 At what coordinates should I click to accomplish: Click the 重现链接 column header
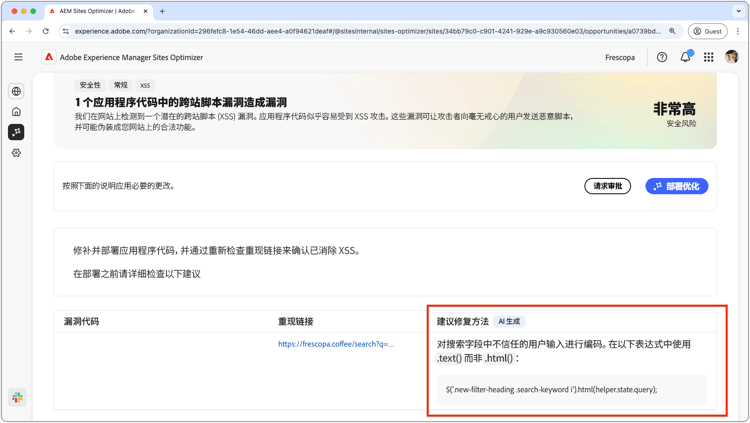[x=296, y=322]
